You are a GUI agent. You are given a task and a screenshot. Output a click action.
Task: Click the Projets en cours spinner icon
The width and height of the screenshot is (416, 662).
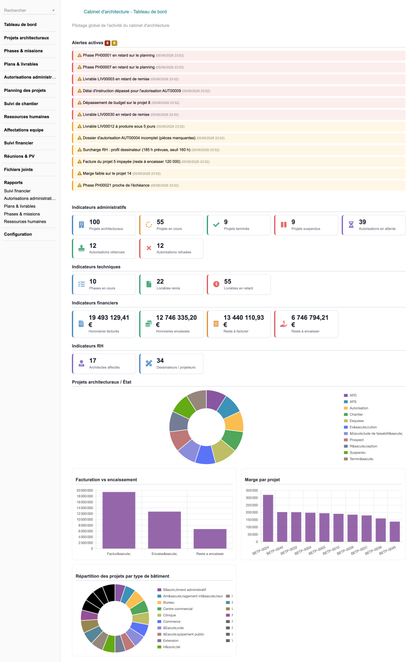pos(149,225)
